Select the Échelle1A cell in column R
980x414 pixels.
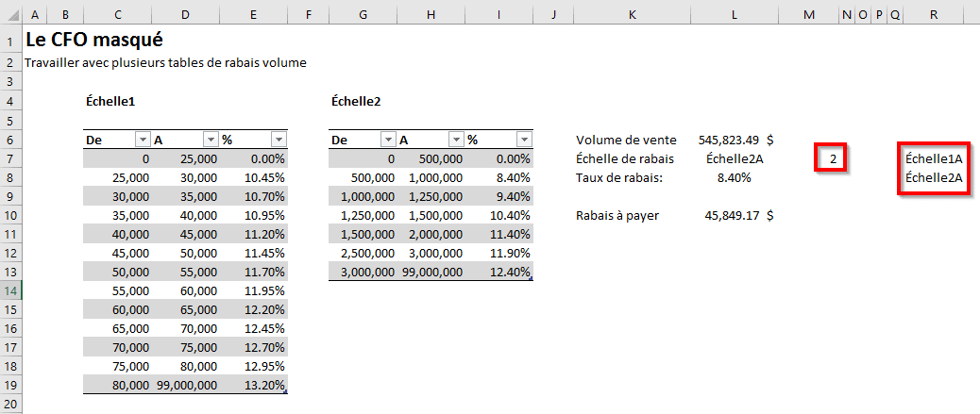pos(933,158)
